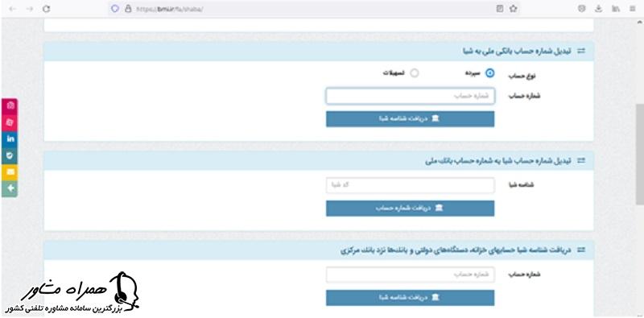Click the browser address bar URL
Screen dimensions: 644x318
click(x=170, y=9)
